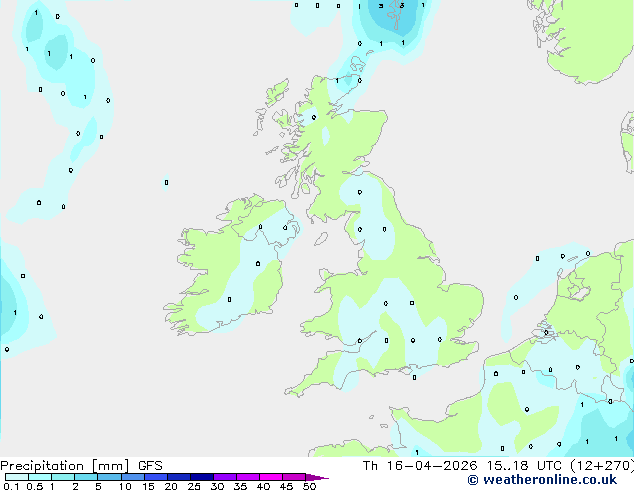Click legend scale label '0.5'
634x490 pixels.
click(x=35, y=486)
